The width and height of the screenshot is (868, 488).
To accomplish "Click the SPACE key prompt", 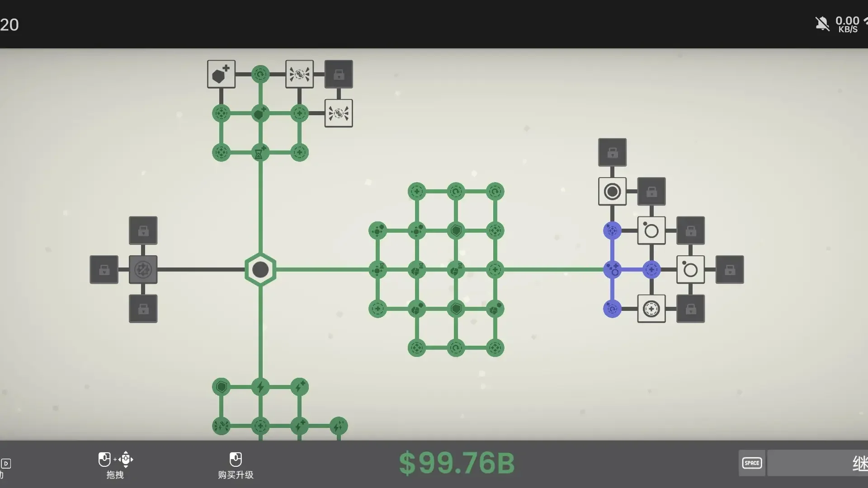I will tap(752, 463).
